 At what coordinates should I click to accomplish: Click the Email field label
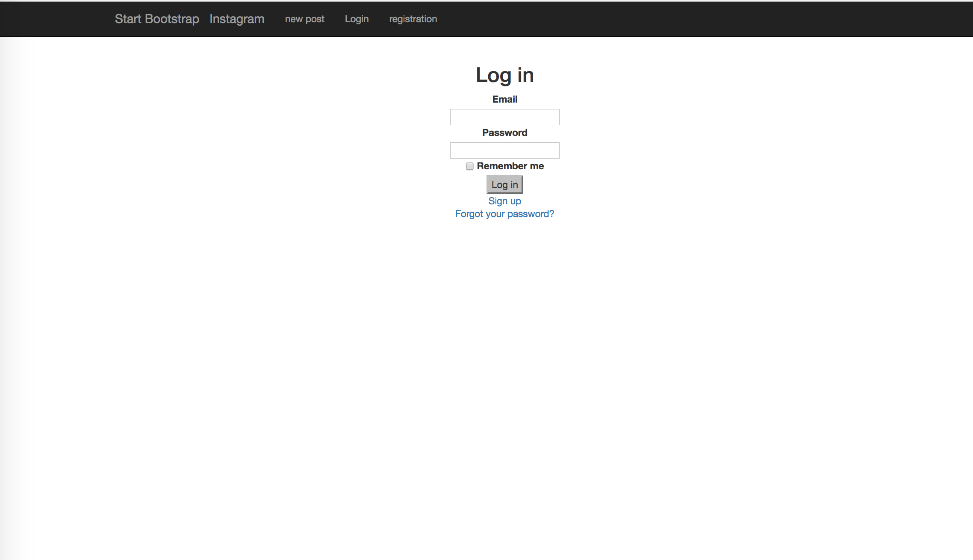[x=504, y=99]
